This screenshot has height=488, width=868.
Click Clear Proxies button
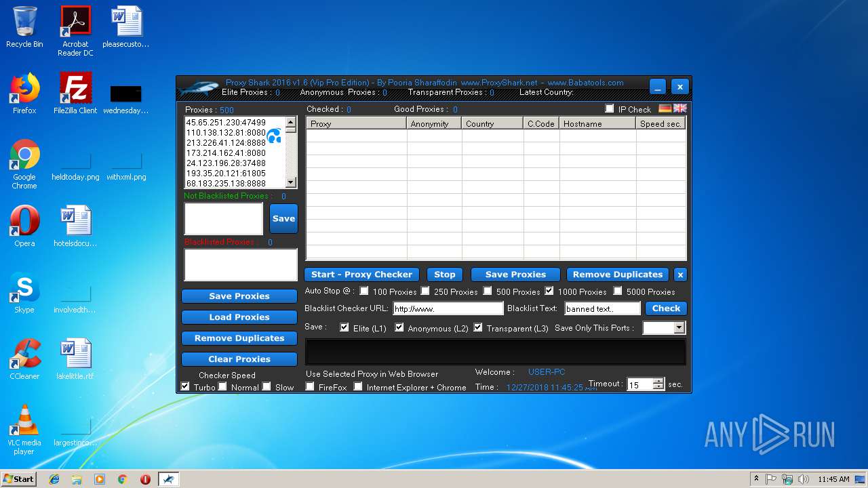pyautogui.click(x=239, y=359)
